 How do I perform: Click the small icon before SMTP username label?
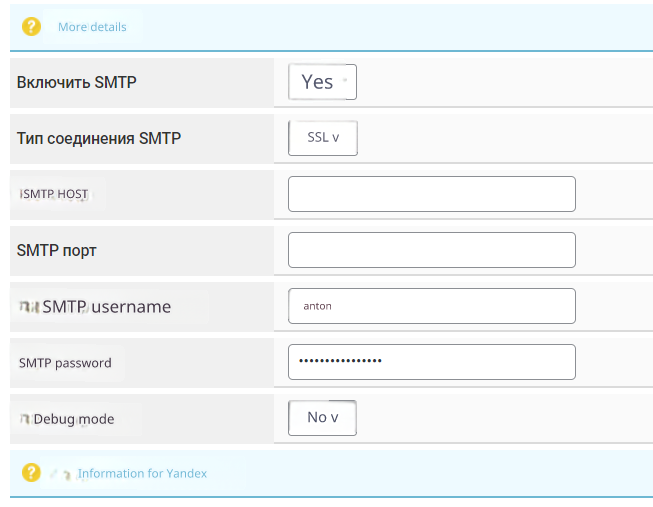tap(28, 307)
